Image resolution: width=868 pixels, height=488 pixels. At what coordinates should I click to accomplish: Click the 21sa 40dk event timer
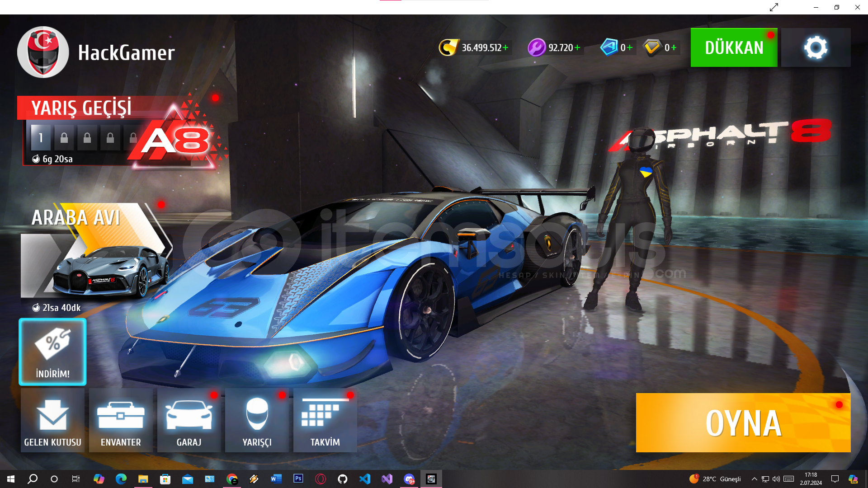[57, 308]
